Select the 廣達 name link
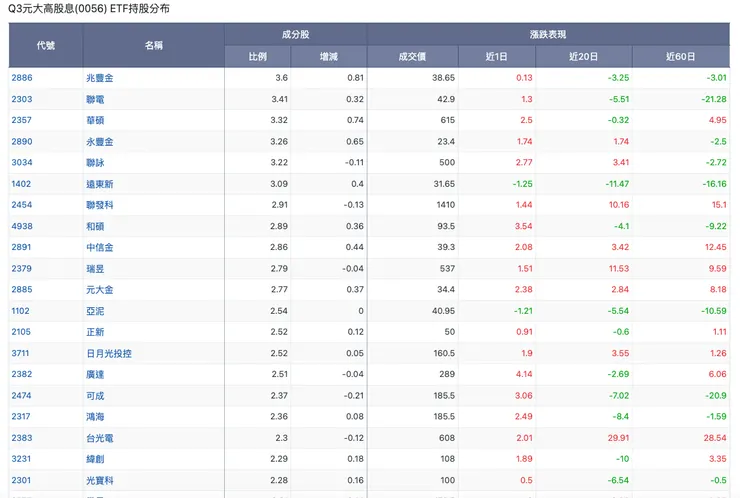The height and width of the screenshot is (498, 740). (95, 374)
